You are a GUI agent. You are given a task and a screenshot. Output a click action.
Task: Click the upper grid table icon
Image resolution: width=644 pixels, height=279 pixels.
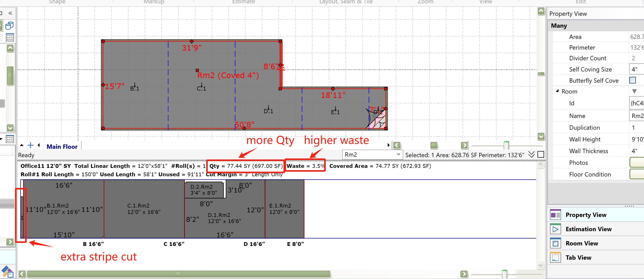tap(10, 38)
